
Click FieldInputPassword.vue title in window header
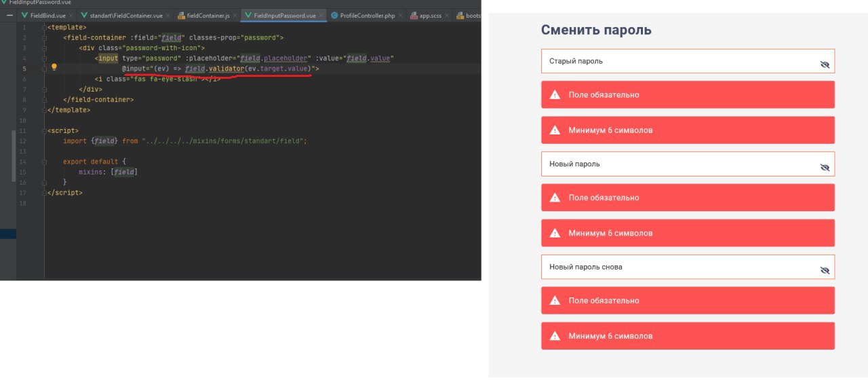click(40, 3)
